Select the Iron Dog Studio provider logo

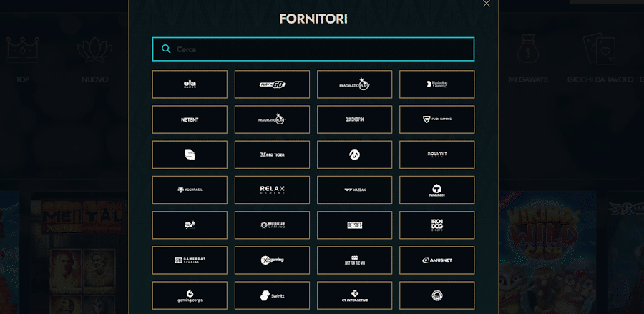coord(437,225)
